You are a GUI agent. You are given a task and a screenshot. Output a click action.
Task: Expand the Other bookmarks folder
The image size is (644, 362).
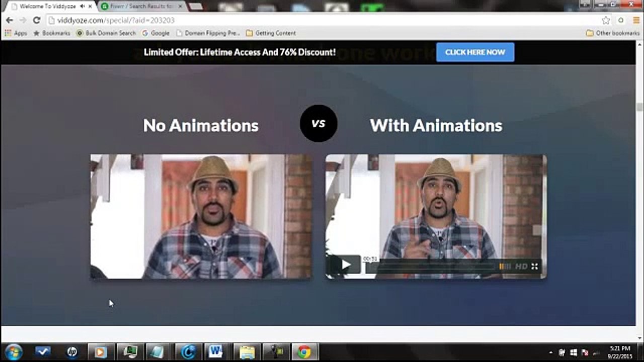[x=613, y=33]
